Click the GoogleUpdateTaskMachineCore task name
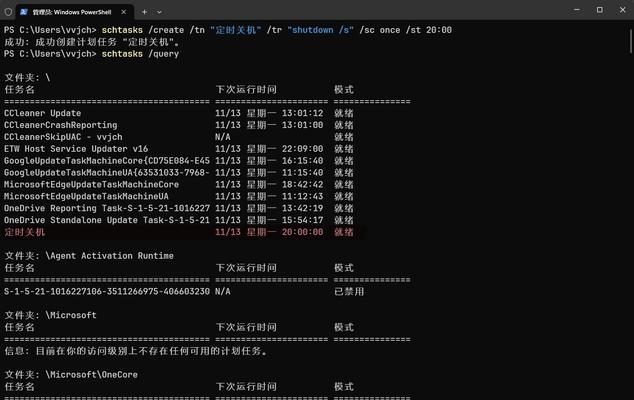The image size is (634, 400). (107, 161)
